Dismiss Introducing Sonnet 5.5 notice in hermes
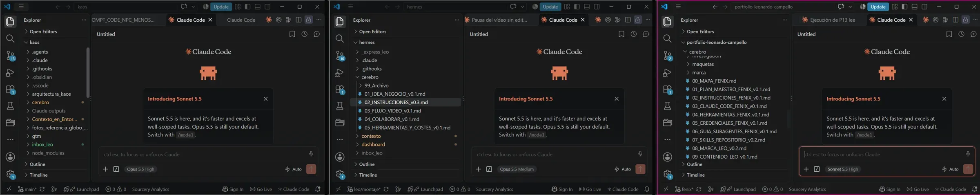This screenshot has width=980, height=195. point(617,99)
